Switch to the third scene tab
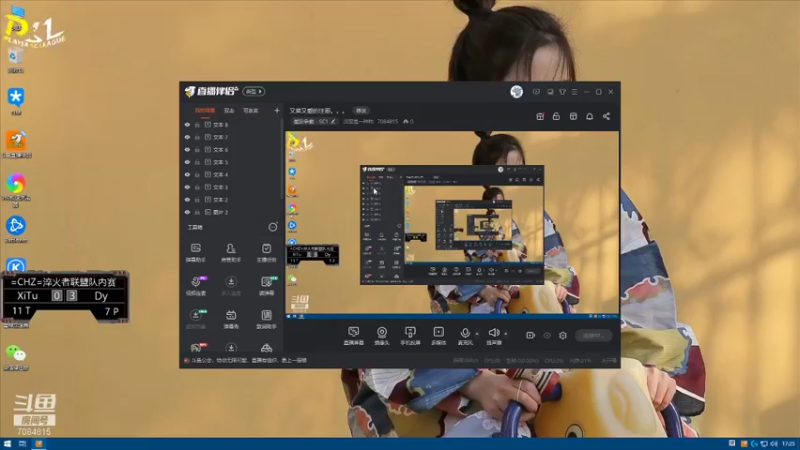The width and height of the screenshot is (800, 450). pyautogui.click(x=251, y=111)
